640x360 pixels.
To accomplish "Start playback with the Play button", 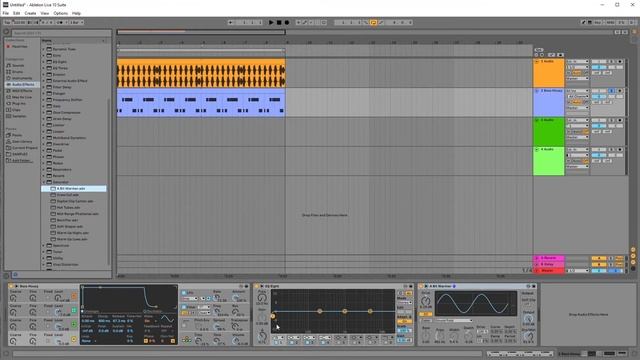I will [x=271, y=22].
